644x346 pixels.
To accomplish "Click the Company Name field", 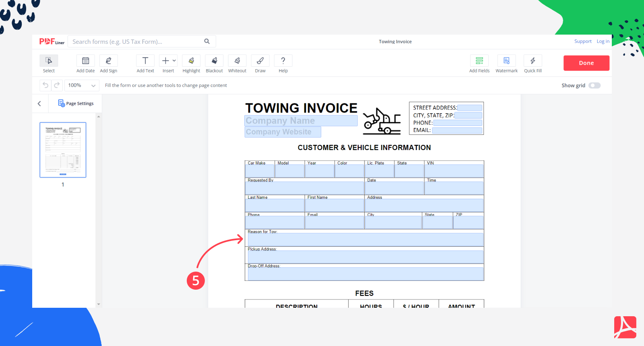I will [x=301, y=121].
